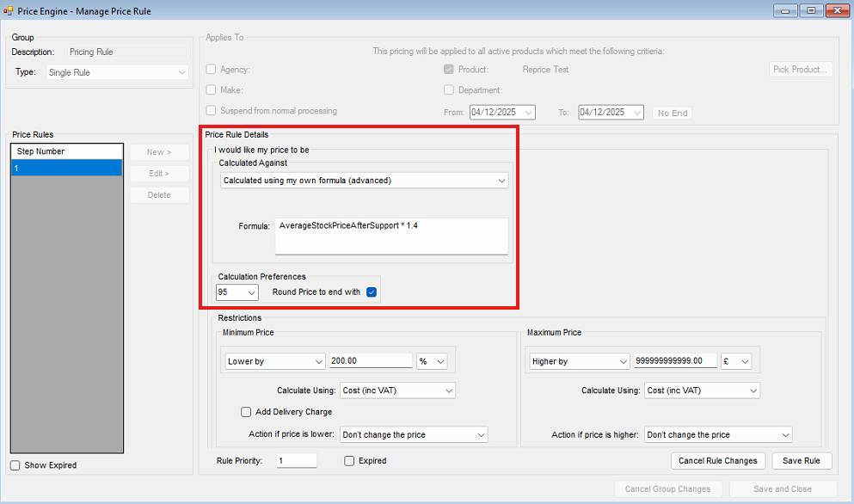Click Cancel Rule Changes
The width and height of the screenshot is (854, 504).
[x=718, y=461]
